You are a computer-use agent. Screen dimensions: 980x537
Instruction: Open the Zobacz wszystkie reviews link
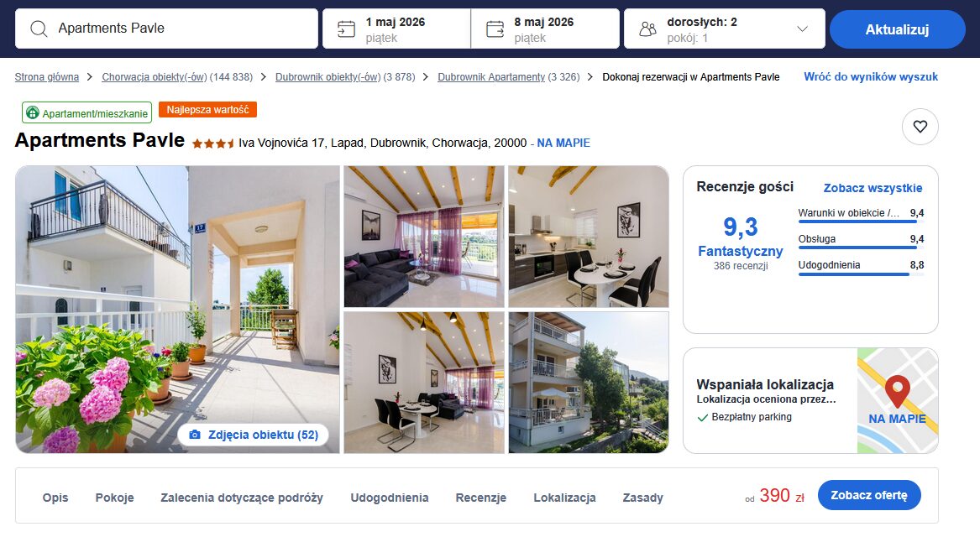[x=873, y=188]
